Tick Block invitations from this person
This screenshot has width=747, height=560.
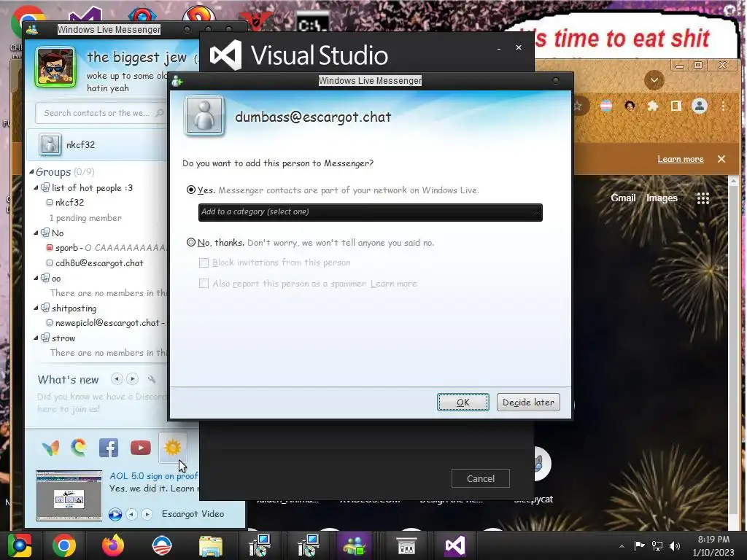coord(204,262)
